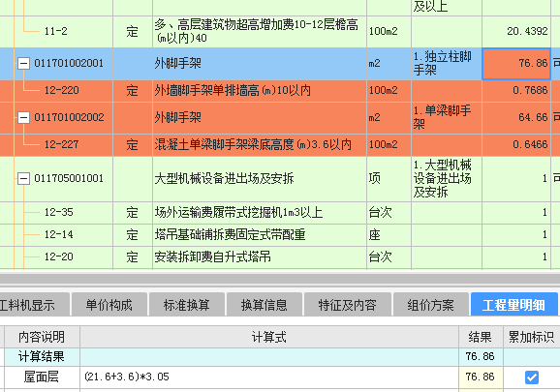Click the 结果 column header
The height and width of the screenshot is (392, 560).
[x=481, y=337]
